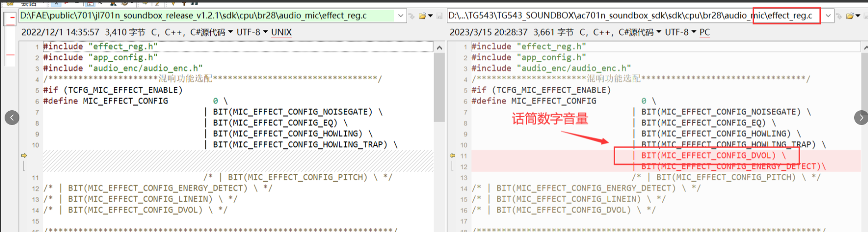Click left line 2 #include "app_config.h"
The image size is (868, 232).
[x=100, y=58]
